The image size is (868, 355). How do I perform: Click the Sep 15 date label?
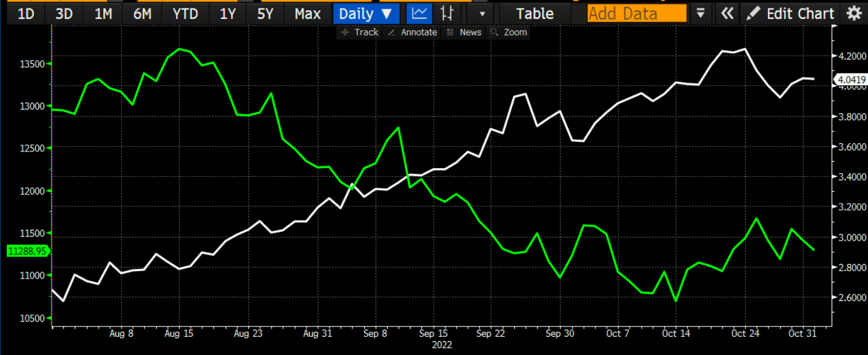[433, 333]
